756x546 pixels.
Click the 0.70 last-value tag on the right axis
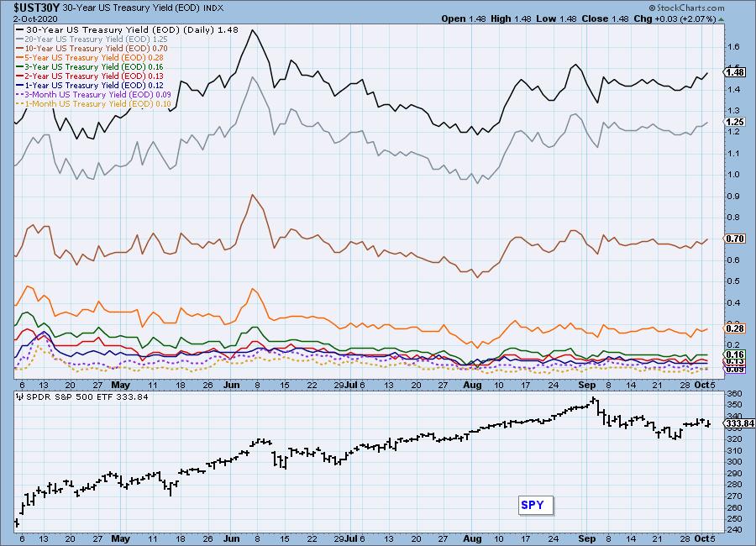coord(735,239)
